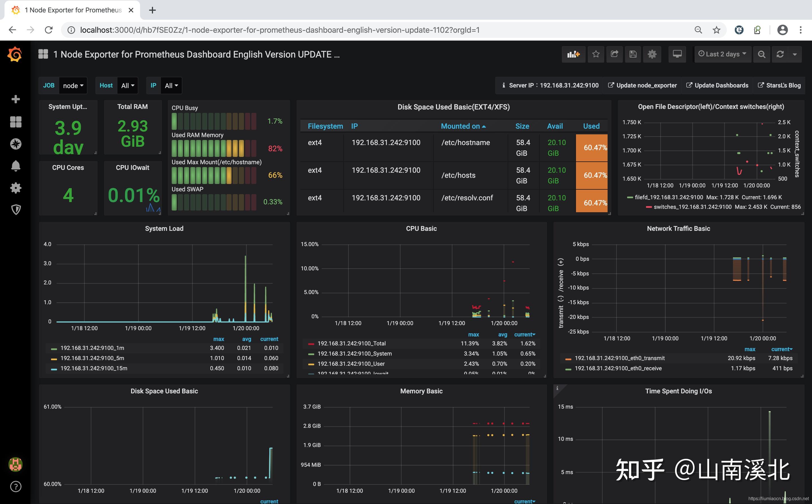Open the Update node_exporter link
This screenshot has height=504, width=812.
(642, 86)
